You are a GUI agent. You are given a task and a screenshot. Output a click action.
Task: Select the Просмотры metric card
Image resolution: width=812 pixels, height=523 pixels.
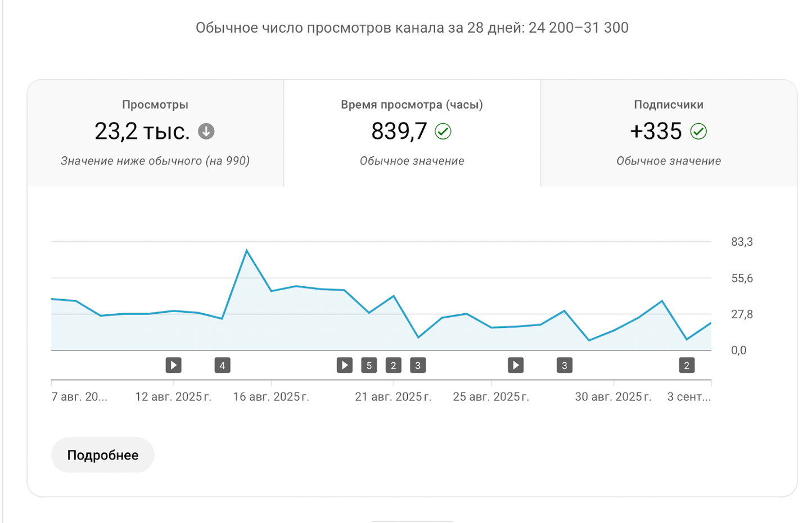(155, 133)
